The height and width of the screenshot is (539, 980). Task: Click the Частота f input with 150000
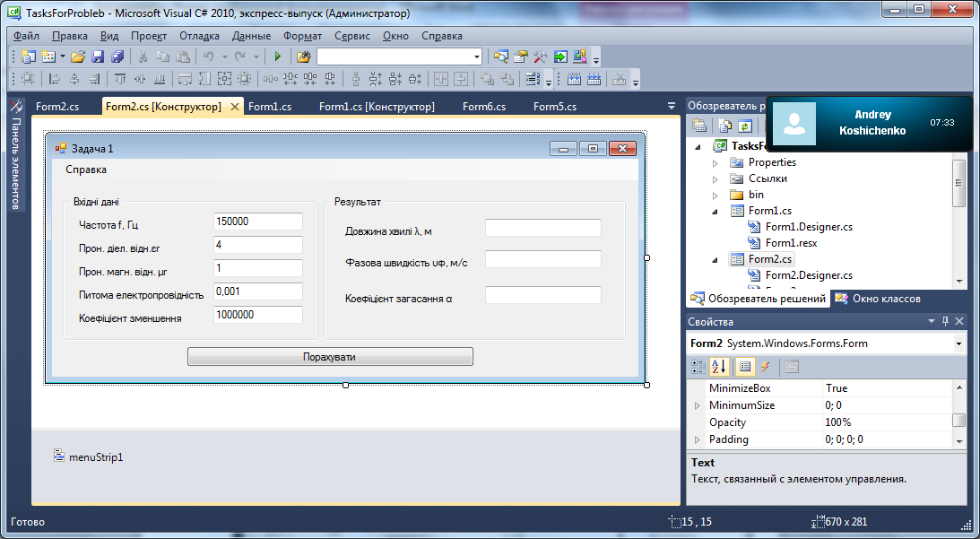(258, 222)
